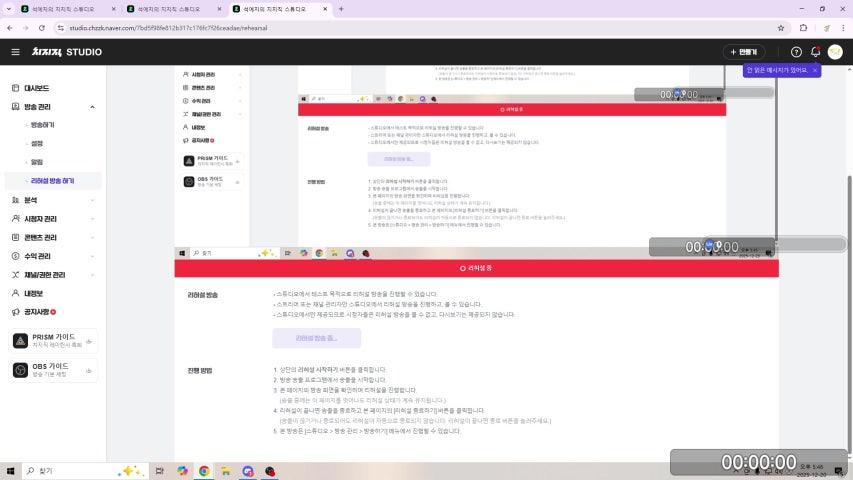Screen dimensions: 853x480
Task: Open the profile avatar menu
Action: (x=835, y=52)
